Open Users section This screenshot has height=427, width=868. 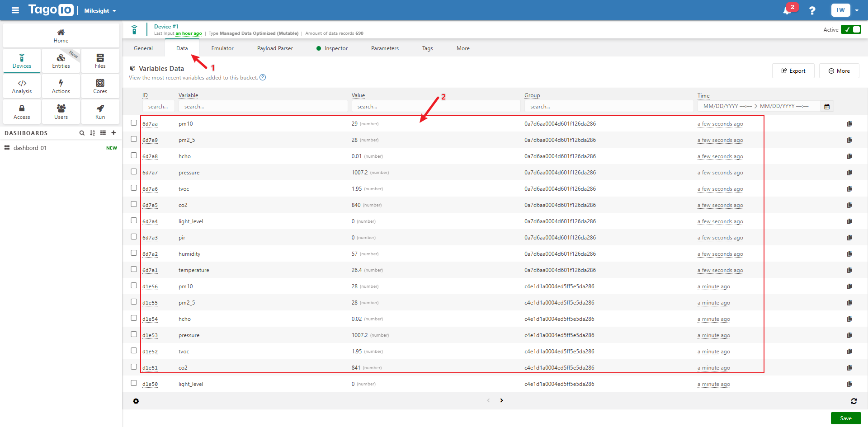(61, 112)
